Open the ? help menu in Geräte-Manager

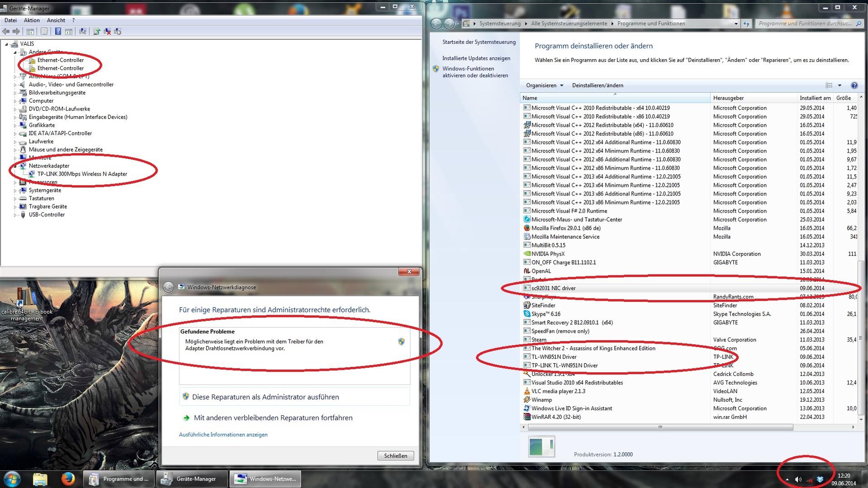(73, 20)
